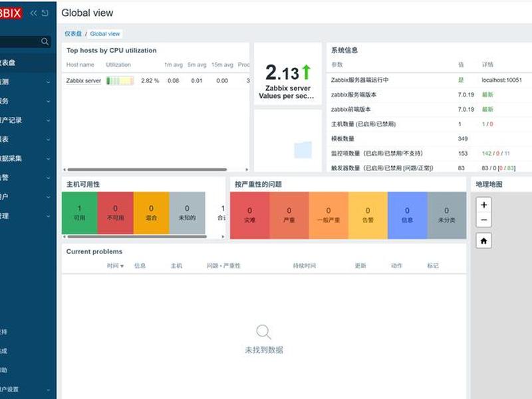Click the 142 / 0 / 11 detail value
Screen dimensions: 532x399
point(495,154)
